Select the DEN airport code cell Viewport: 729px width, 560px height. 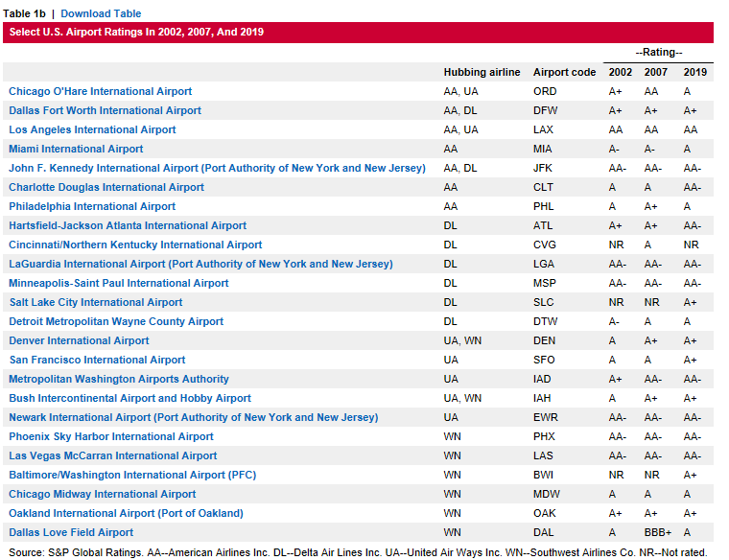point(544,340)
